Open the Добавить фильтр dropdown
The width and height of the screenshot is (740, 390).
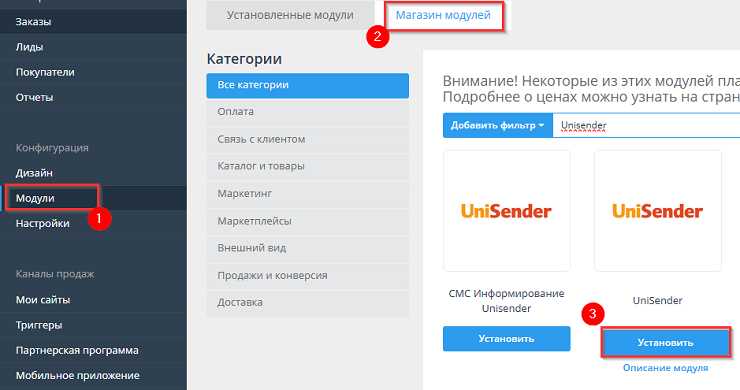click(x=497, y=126)
